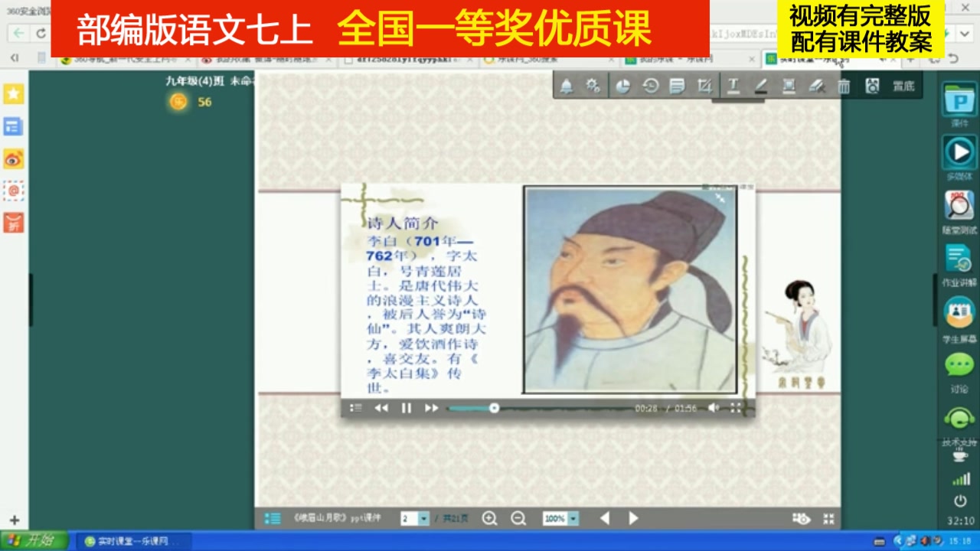Open the 学生屏幕 student screen icon
980x551 pixels.
point(959,312)
